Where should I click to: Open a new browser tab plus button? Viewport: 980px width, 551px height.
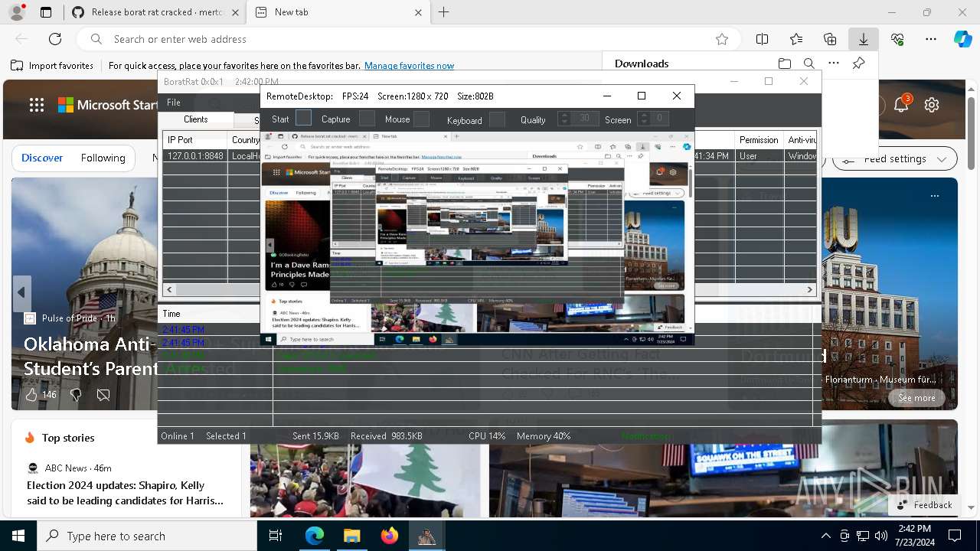444,12
